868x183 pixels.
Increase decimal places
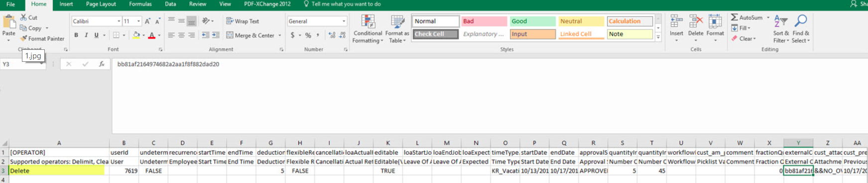(332, 35)
